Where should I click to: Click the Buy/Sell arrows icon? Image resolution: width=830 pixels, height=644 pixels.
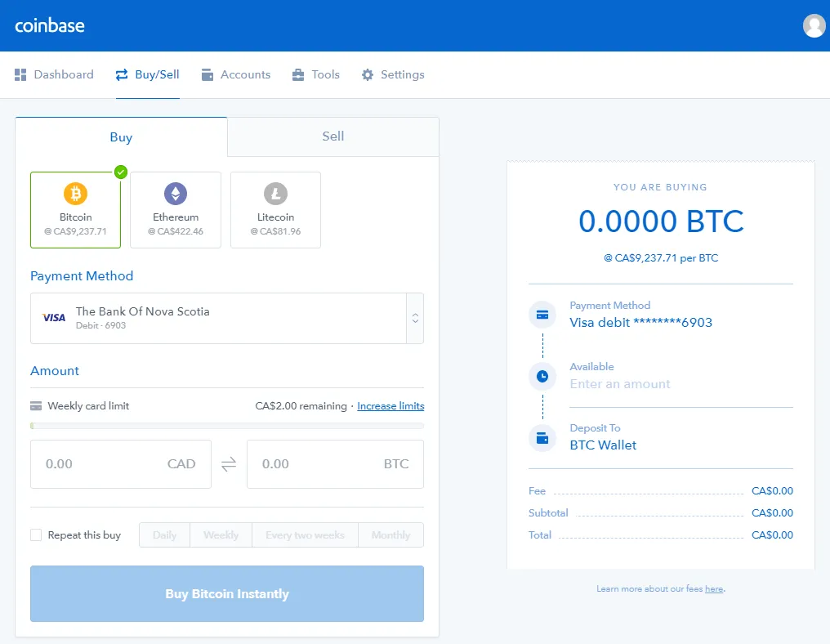[122, 74]
